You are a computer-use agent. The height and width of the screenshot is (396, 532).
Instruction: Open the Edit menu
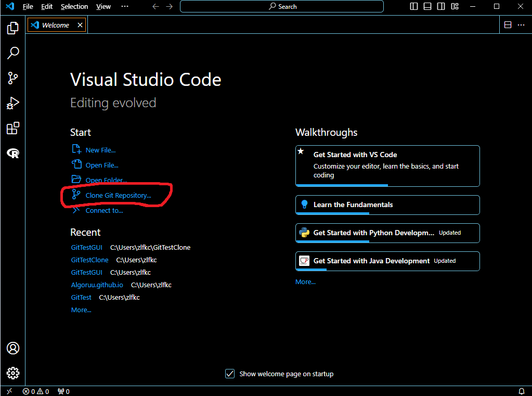[x=47, y=6]
